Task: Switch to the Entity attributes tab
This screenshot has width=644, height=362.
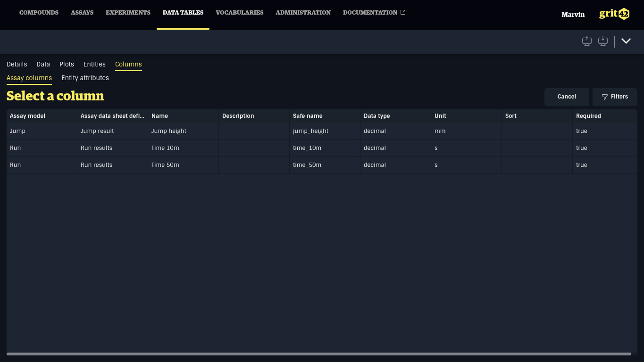Action: [x=85, y=78]
